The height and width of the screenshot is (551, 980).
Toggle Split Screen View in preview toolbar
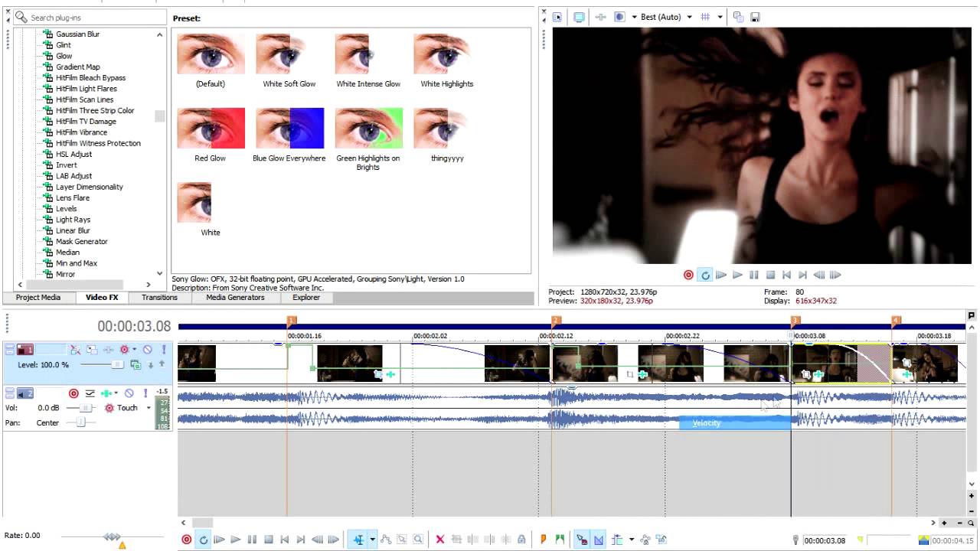pyautogui.click(x=619, y=17)
